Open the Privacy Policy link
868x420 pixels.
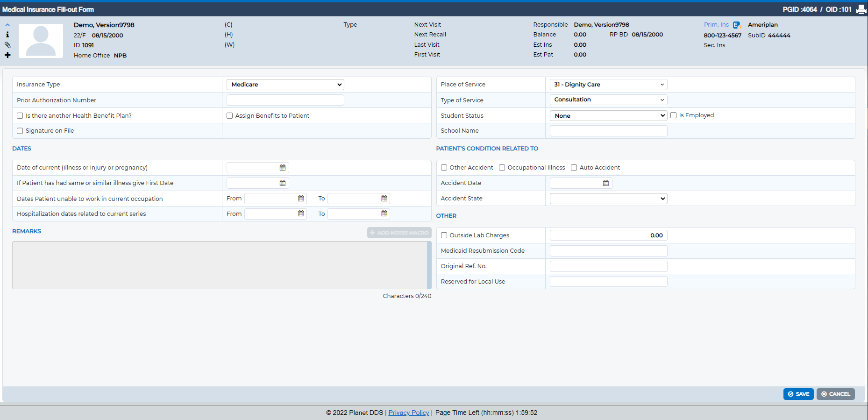(409, 413)
